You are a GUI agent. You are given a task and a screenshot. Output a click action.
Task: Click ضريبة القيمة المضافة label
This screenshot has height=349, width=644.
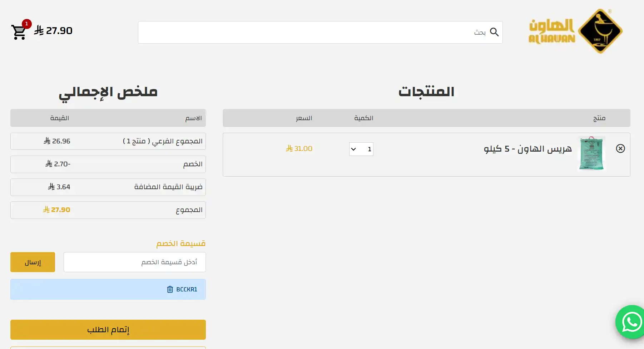click(x=168, y=187)
